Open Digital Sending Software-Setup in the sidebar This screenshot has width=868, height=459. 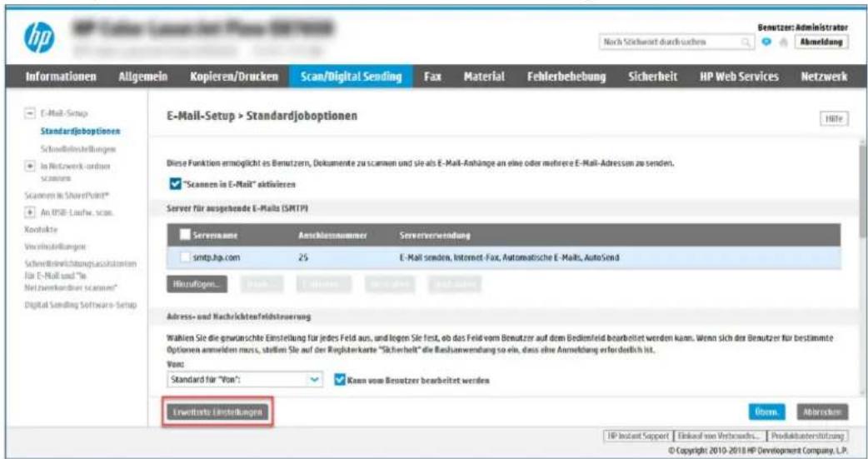[x=80, y=306]
